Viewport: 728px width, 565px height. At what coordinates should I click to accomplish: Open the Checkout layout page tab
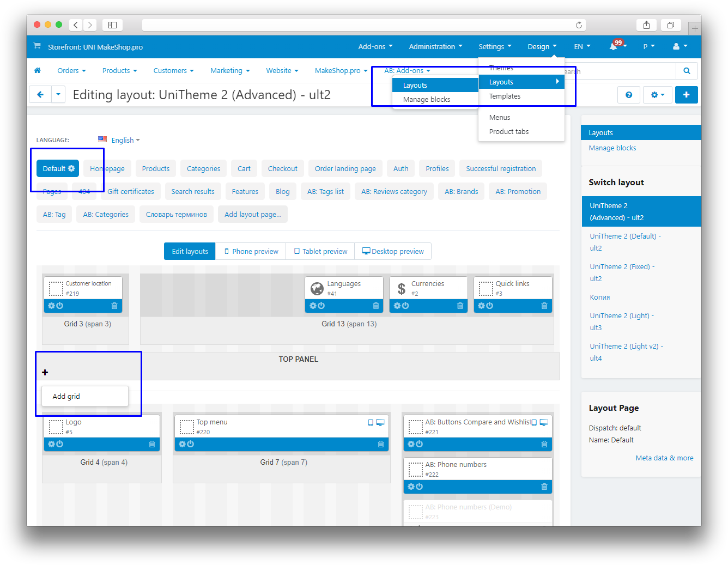click(x=283, y=168)
